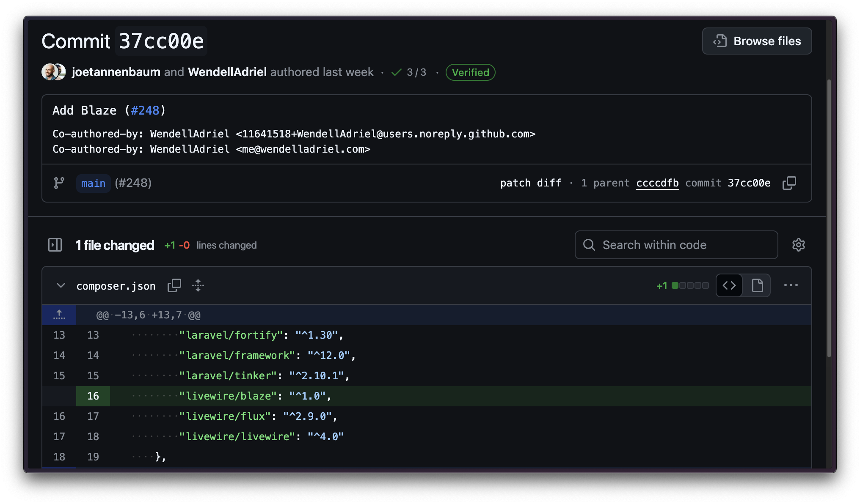860x504 pixels.
Task: Click the Verified badge
Action: [470, 72]
